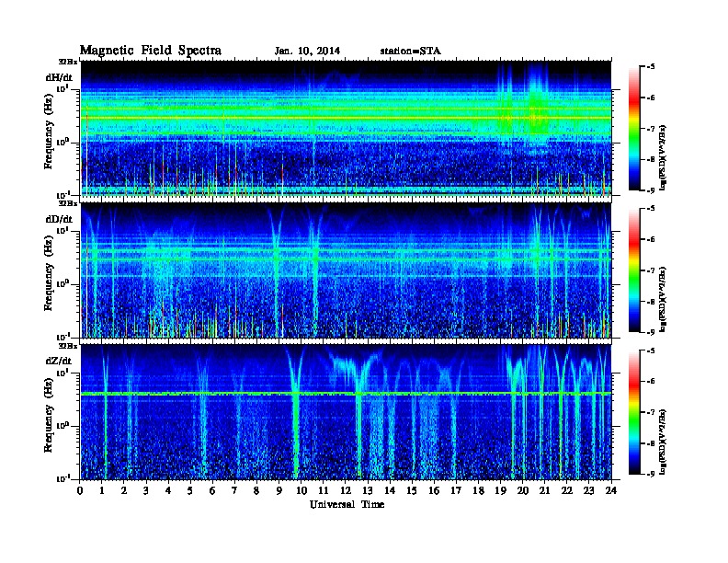Click the "32Hz" tick label of dH/dt panel
Image resolution: width=728 pixels, height=563 pixels.
tap(68, 62)
